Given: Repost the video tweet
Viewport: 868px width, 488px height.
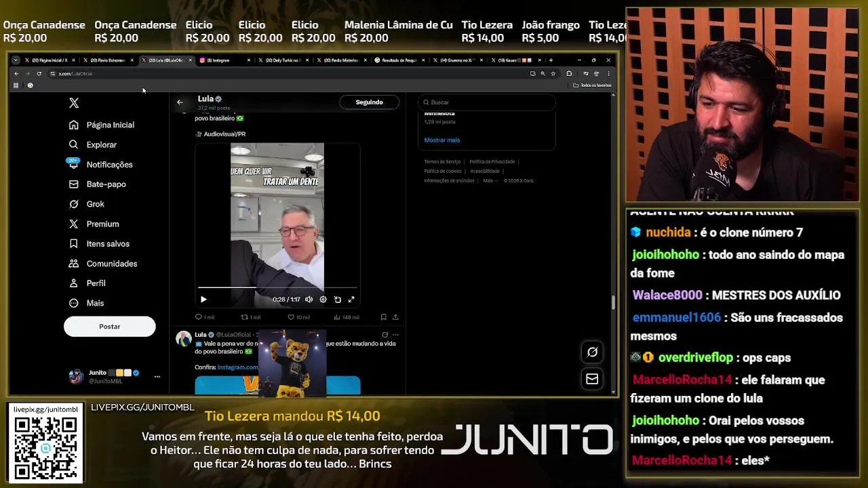Looking at the screenshot, I should pyautogui.click(x=250, y=317).
